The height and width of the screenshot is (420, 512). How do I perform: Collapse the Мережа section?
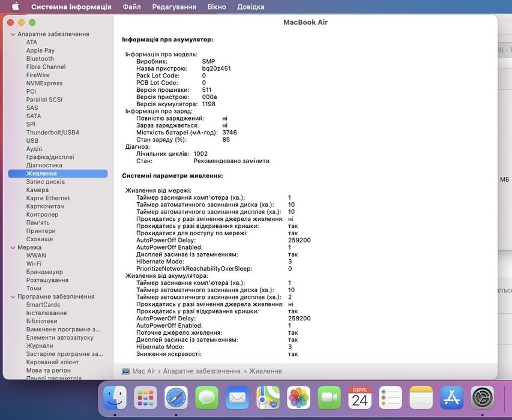click(x=13, y=248)
